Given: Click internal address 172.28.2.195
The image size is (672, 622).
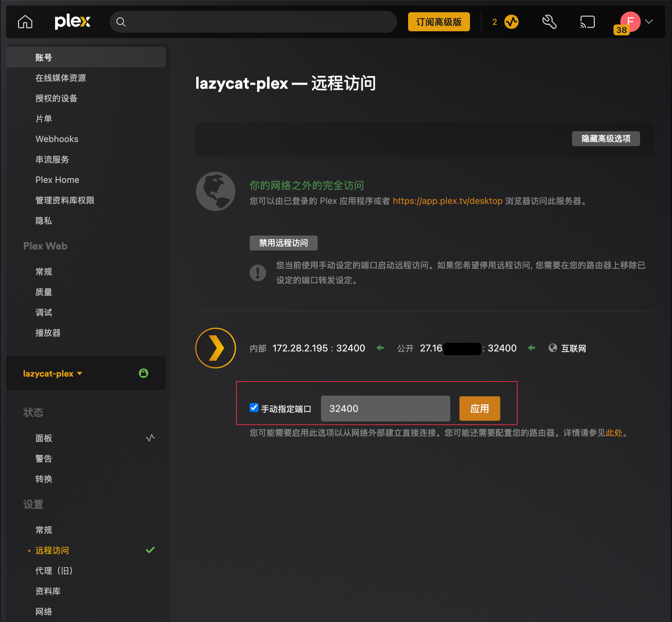Looking at the screenshot, I should [300, 348].
